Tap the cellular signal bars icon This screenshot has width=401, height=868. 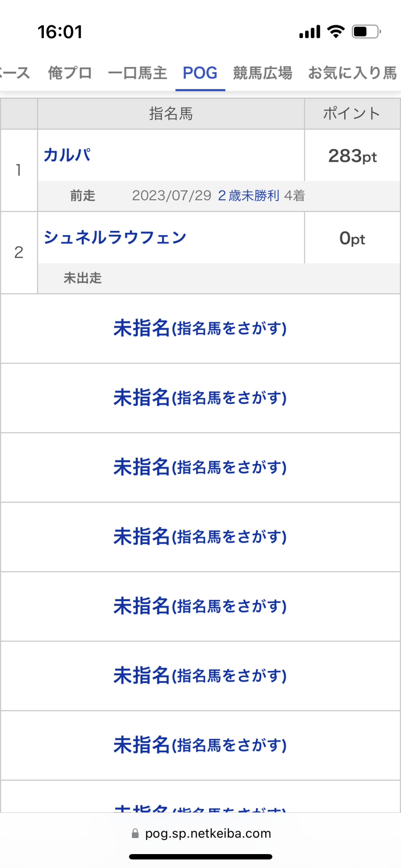(x=309, y=32)
